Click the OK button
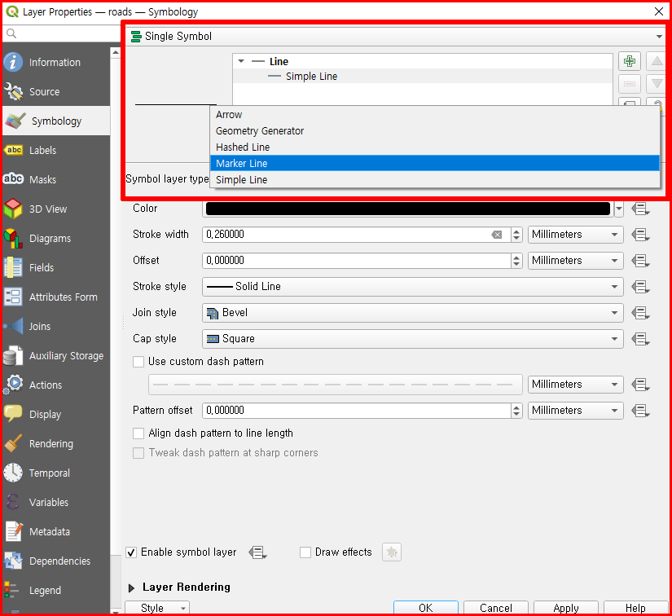Viewport: 672px width, 616px height. point(425,608)
